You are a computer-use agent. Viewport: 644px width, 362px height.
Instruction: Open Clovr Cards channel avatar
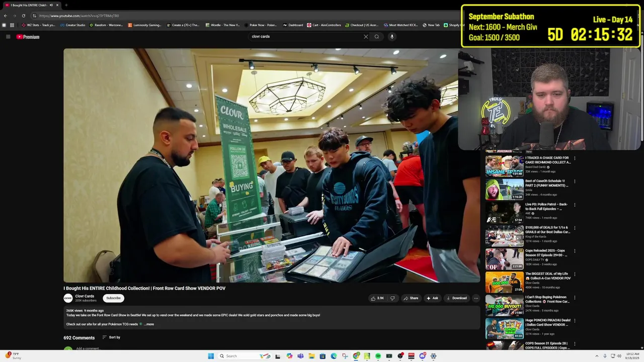[x=68, y=298]
